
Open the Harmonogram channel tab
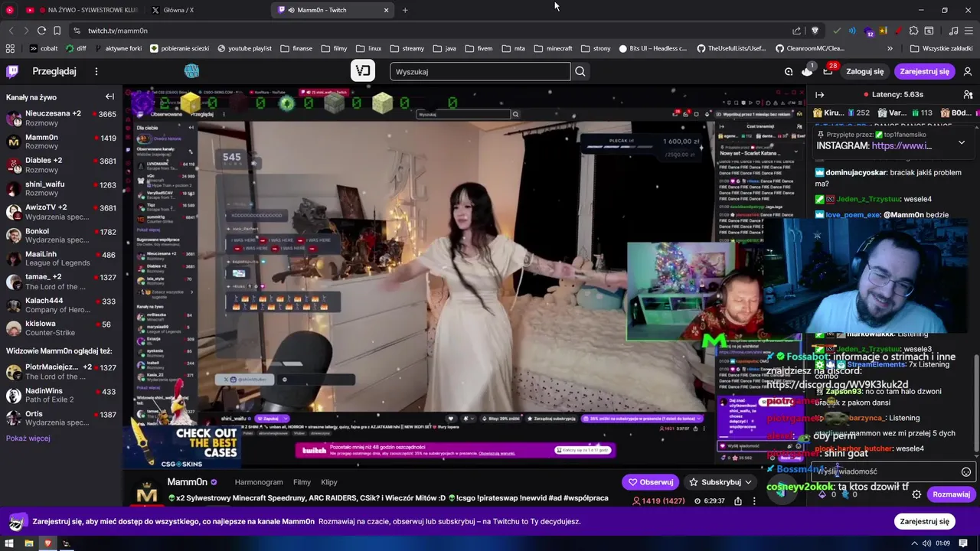tap(259, 482)
